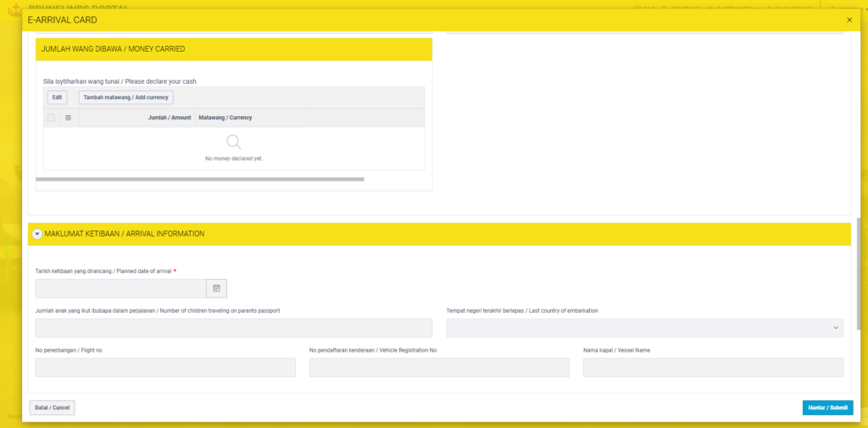Tick the select-all checkbox in money table
868x428 pixels.
[x=52, y=118]
